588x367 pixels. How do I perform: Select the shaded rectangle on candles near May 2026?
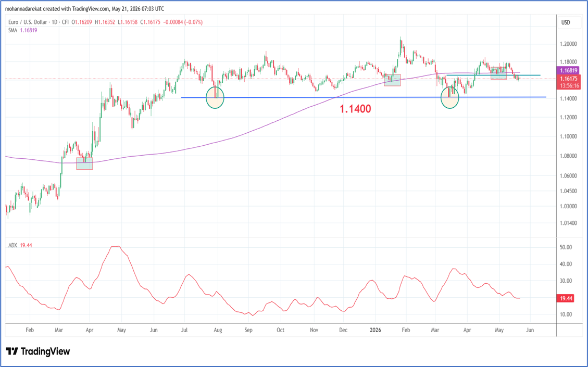(x=499, y=73)
